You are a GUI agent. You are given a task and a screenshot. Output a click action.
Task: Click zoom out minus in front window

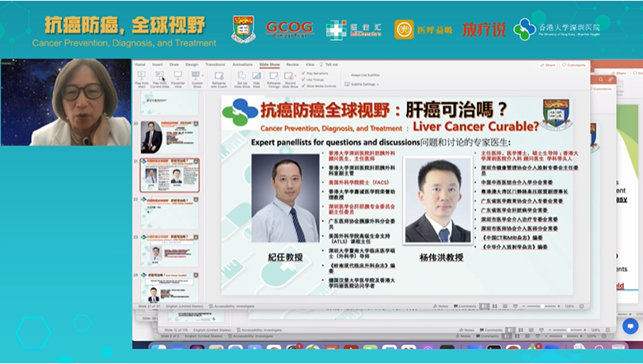pos(523,306)
